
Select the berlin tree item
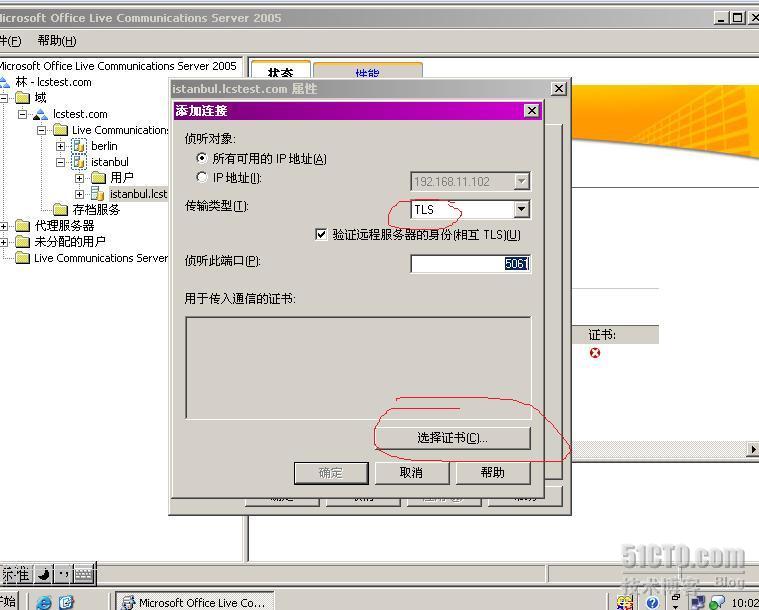tap(104, 146)
